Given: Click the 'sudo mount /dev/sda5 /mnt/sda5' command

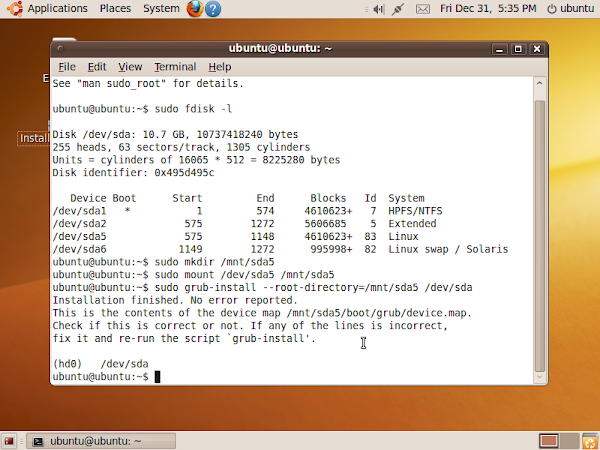Looking at the screenshot, I should click(244, 275).
